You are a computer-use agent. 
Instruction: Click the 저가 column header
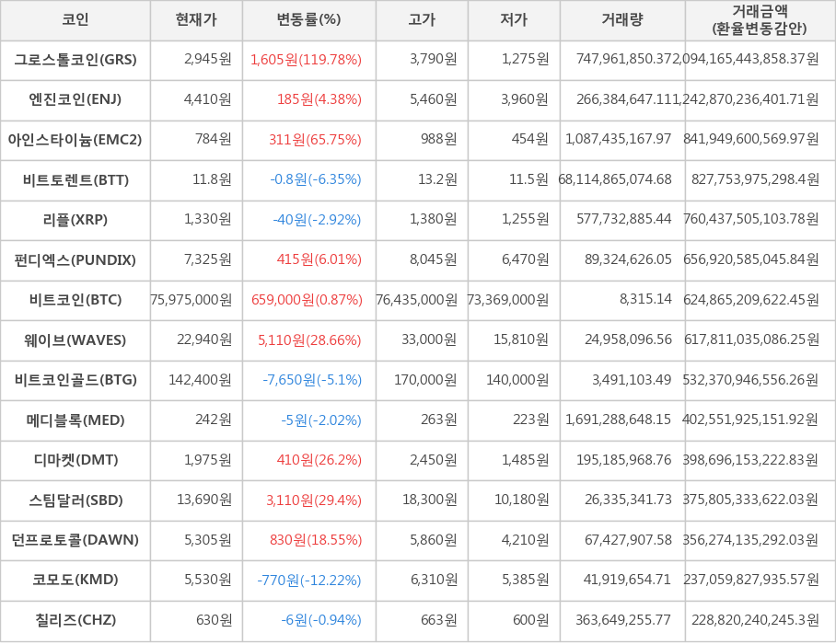click(x=514, y=20)
